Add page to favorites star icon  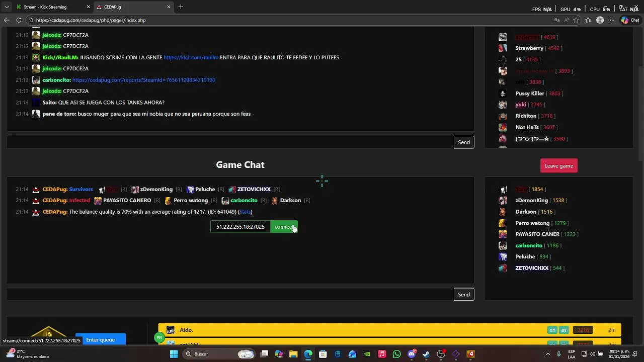[x=576, y=20]
